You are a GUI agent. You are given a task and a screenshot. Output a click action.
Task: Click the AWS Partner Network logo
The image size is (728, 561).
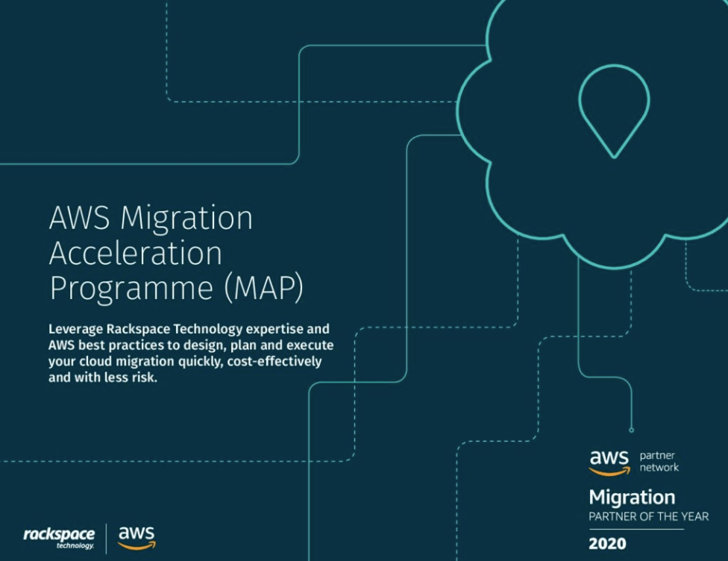point(634,463)
